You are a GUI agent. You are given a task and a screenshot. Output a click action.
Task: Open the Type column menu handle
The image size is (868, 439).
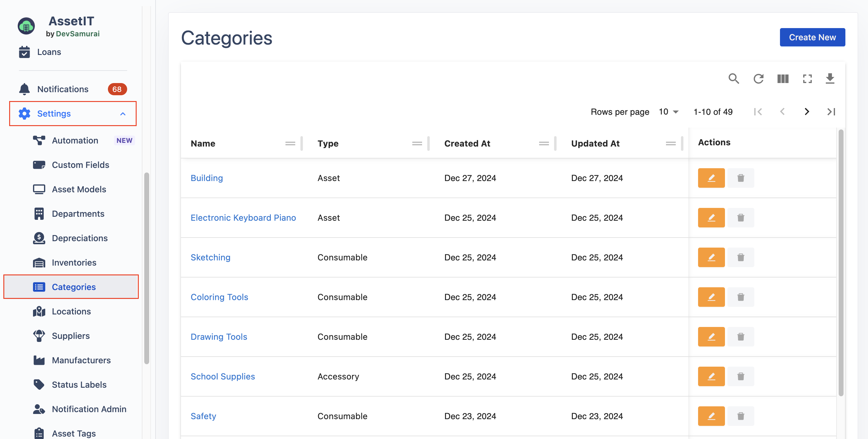(x=417, y=143)
